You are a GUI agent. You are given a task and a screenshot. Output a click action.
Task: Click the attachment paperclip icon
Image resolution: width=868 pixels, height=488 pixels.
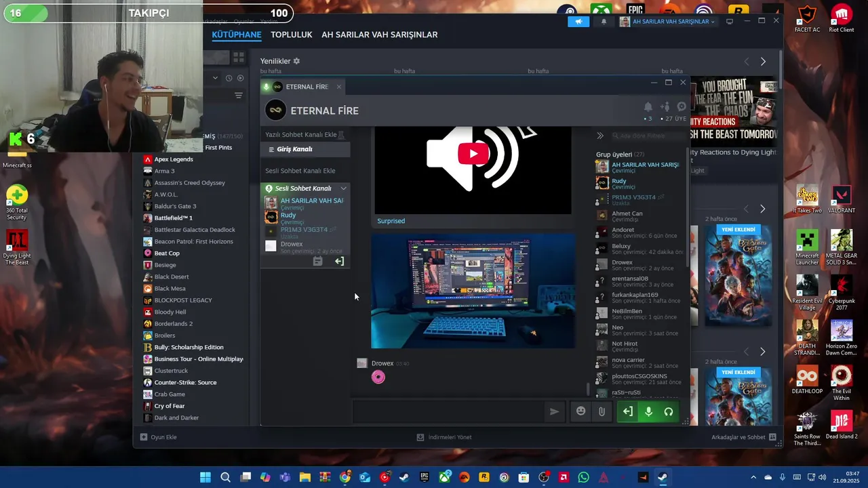point(601,411)
